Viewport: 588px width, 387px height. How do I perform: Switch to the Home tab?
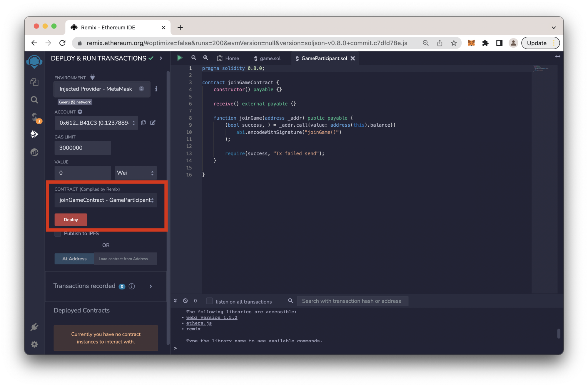click(x=228, y=58)
